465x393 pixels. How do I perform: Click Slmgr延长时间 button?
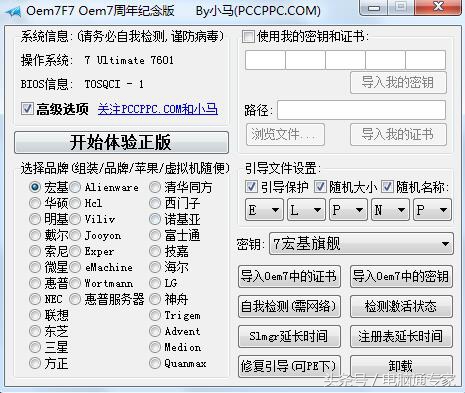(x=289, y=336)
